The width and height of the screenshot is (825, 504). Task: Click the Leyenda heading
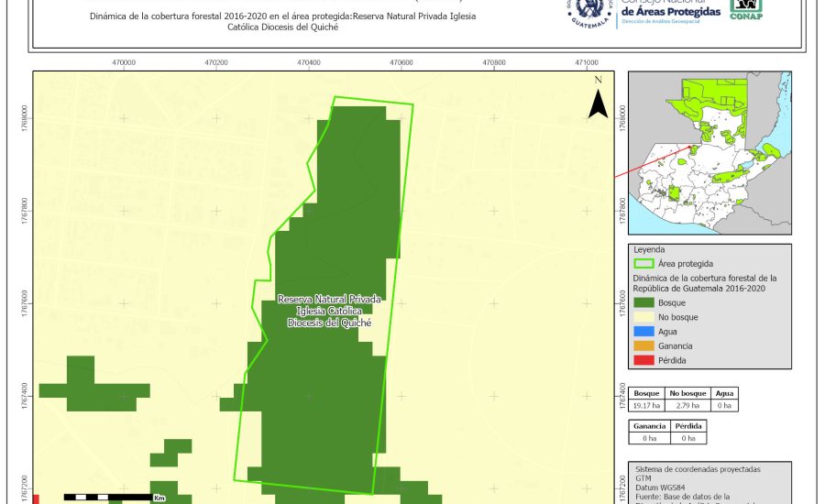[647, 249]
